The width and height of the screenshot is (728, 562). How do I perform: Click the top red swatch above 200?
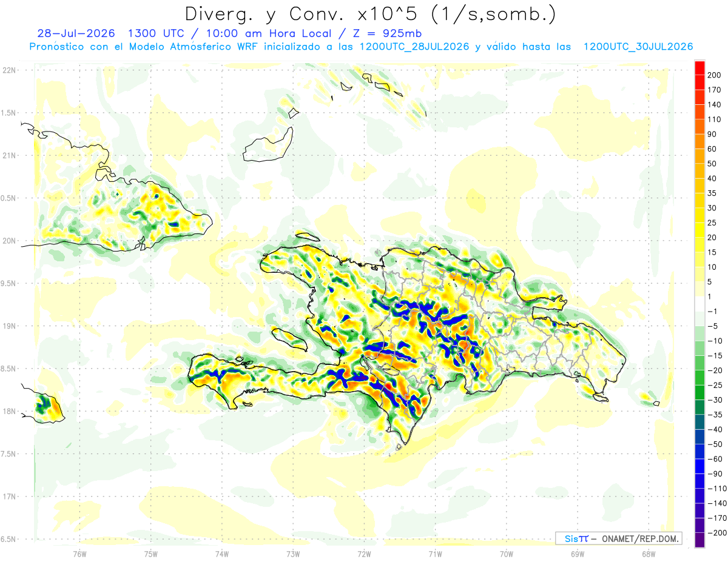699,68
